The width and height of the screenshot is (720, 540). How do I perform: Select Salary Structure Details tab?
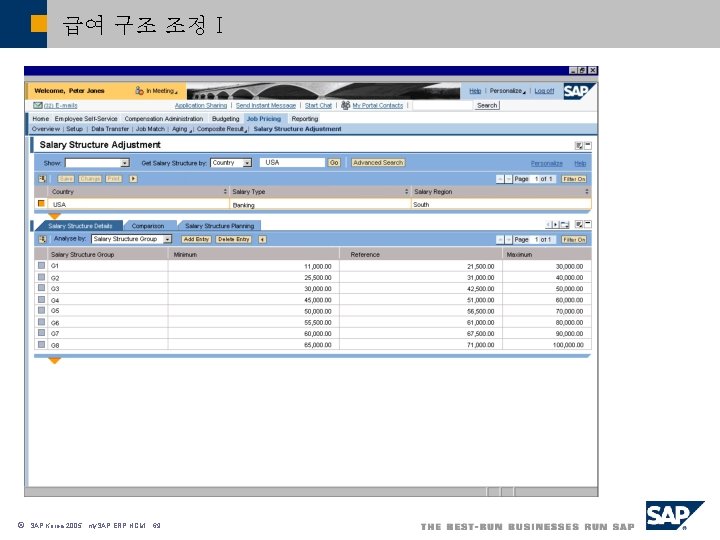[x=80, y=225]
